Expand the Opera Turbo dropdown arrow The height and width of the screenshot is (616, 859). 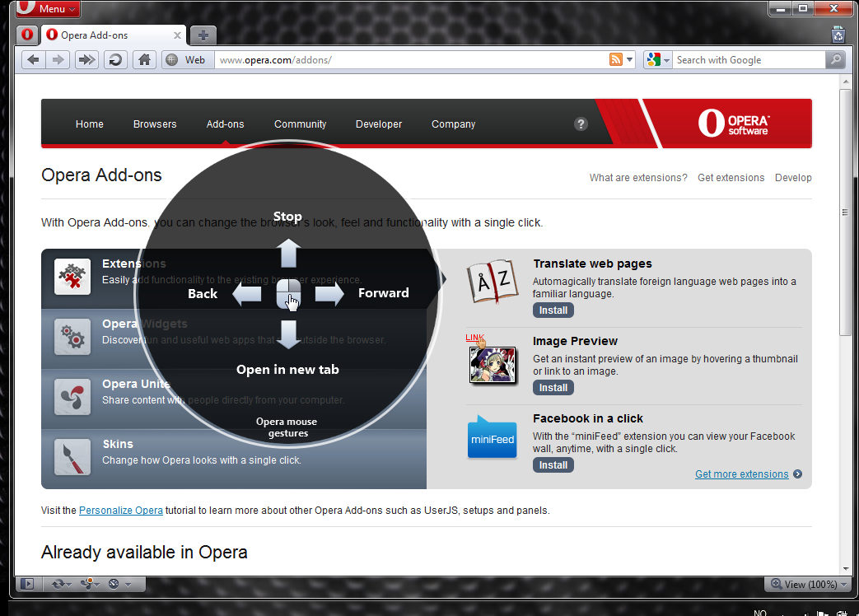pos(128,585)
